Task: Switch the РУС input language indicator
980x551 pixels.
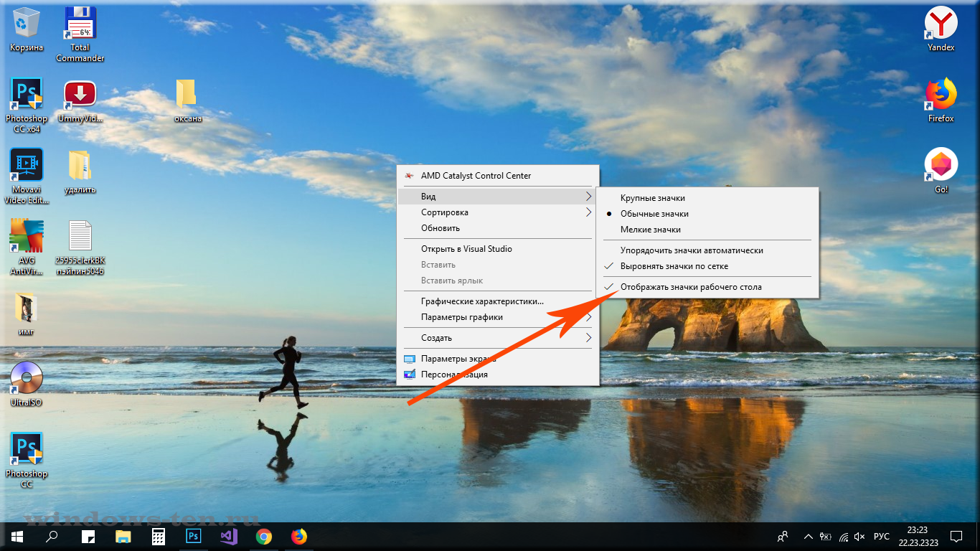Action: (x=882, y=536)
